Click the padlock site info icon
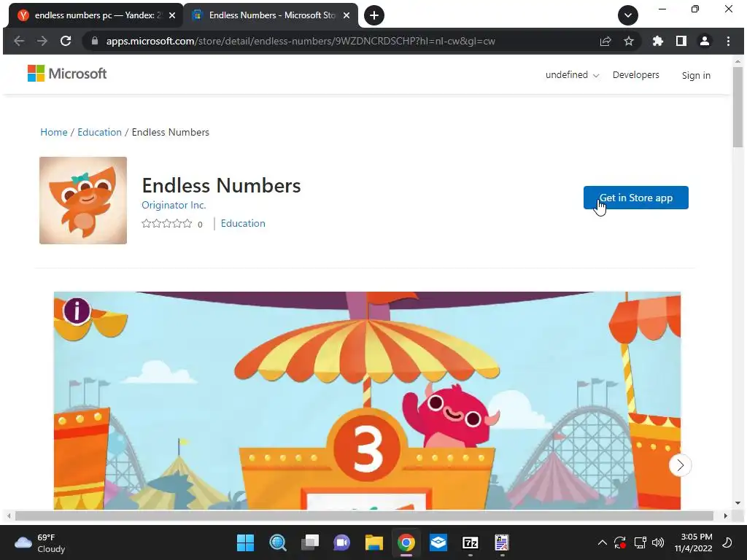 (94, 42)
